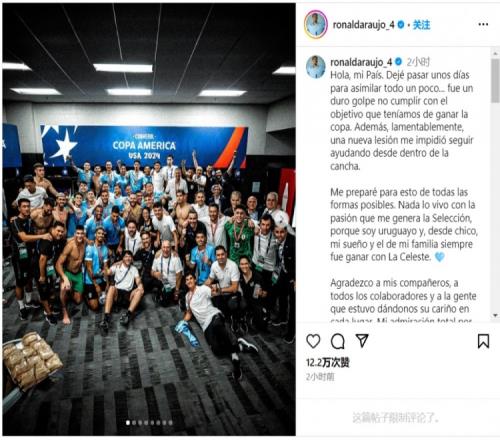Click scrollbar up arrow of caption

(495, 53)
